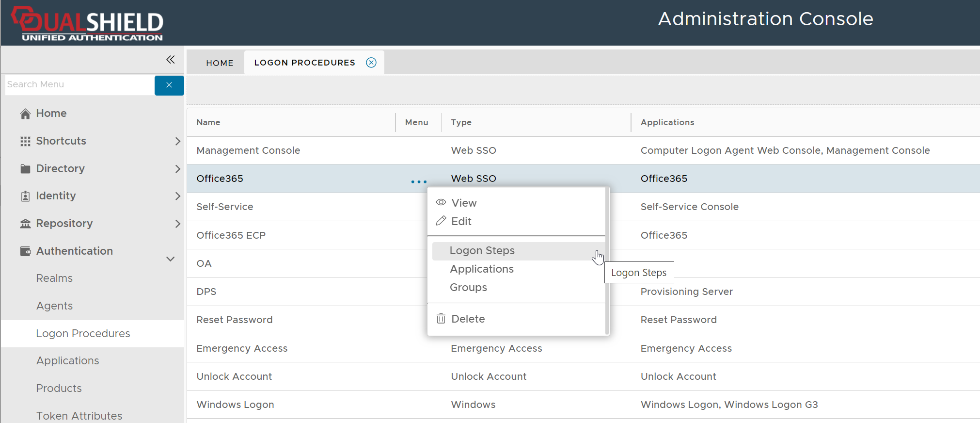Select View in the context menu
The image size is (980, 423).
point(464,203)
